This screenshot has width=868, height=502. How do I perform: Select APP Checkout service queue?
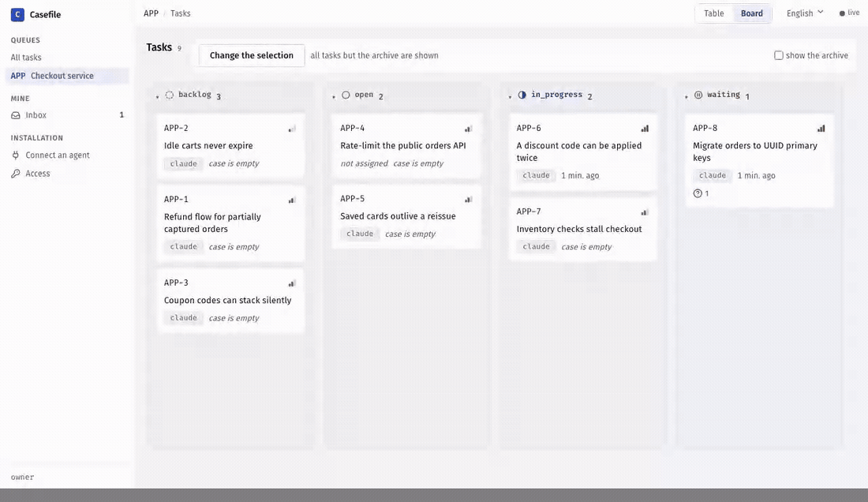[67, 76]
